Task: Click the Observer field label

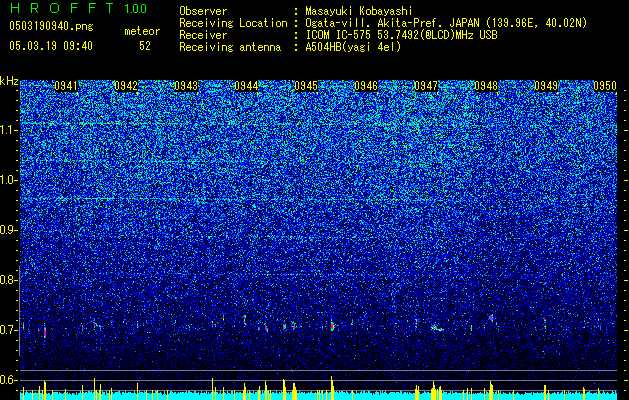Action: 203,11
